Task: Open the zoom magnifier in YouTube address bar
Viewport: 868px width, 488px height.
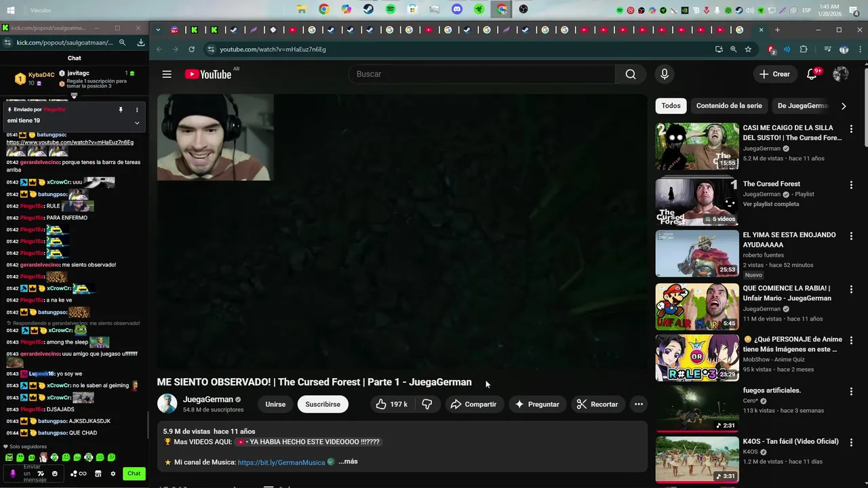Action: click(733, 49)
